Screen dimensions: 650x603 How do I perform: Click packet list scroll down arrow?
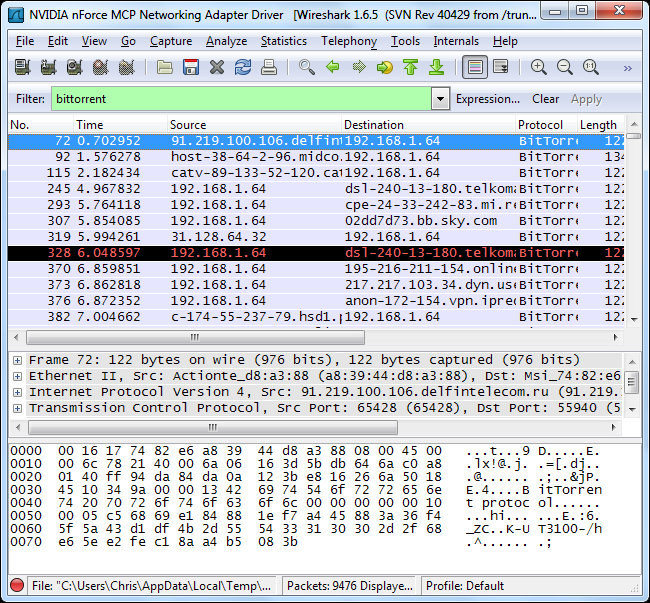click(x=634, y=320)
